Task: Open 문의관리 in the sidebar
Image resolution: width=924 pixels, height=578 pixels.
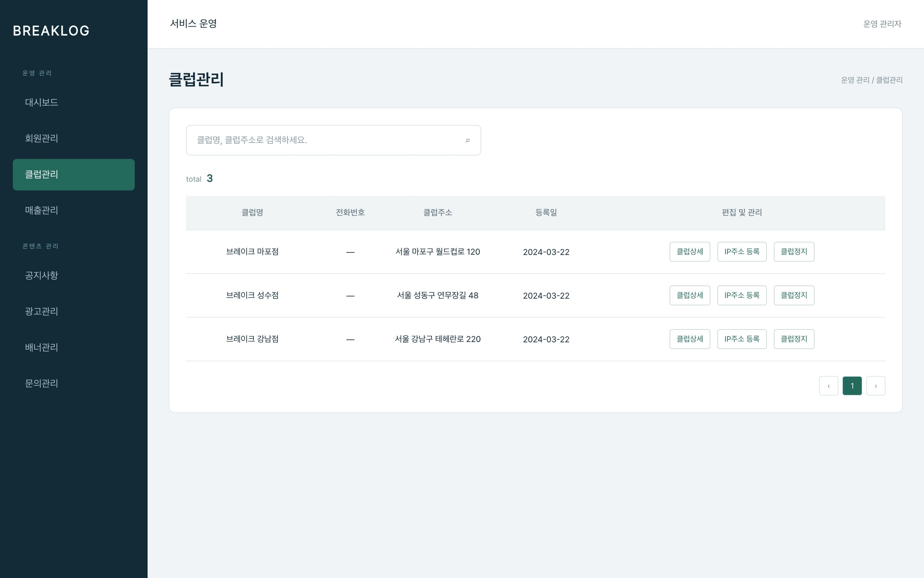Action: 73,383
